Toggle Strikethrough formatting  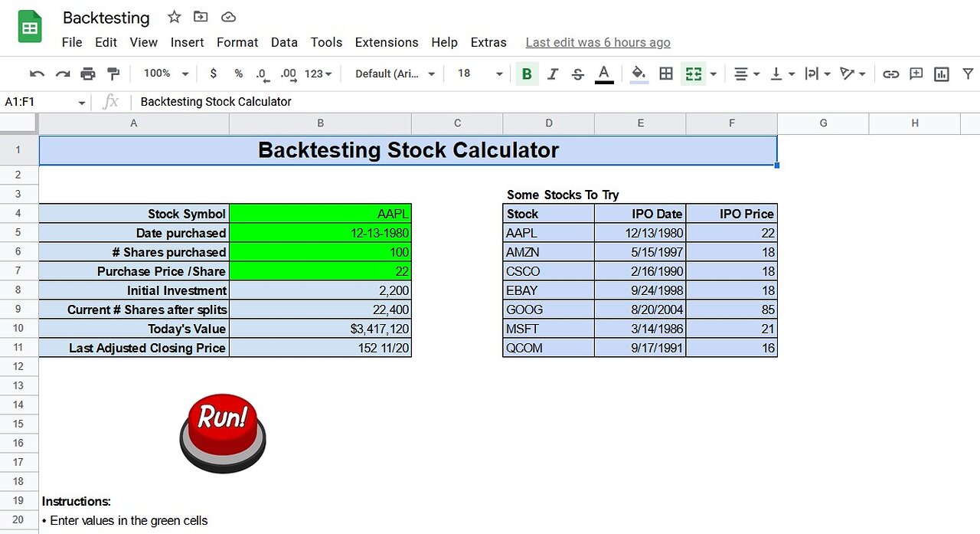pos(578,74)
